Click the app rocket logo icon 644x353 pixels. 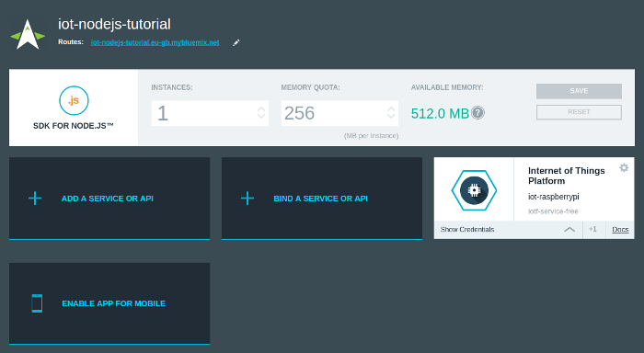(x=28, y=35)
